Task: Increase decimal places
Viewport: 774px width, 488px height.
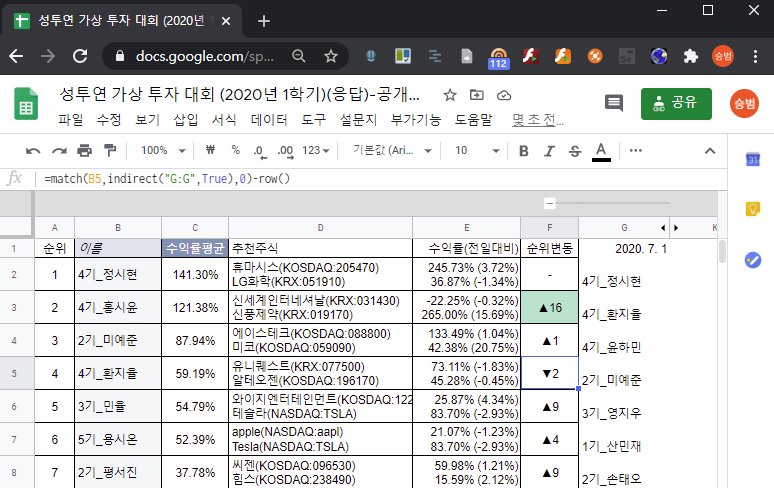Action: click(285, 151)
